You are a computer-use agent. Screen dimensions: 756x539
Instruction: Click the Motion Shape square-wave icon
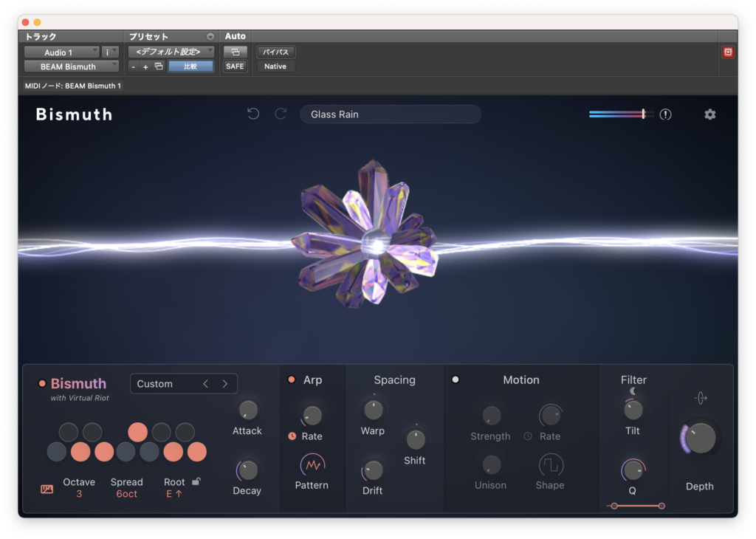coord(550,464)
